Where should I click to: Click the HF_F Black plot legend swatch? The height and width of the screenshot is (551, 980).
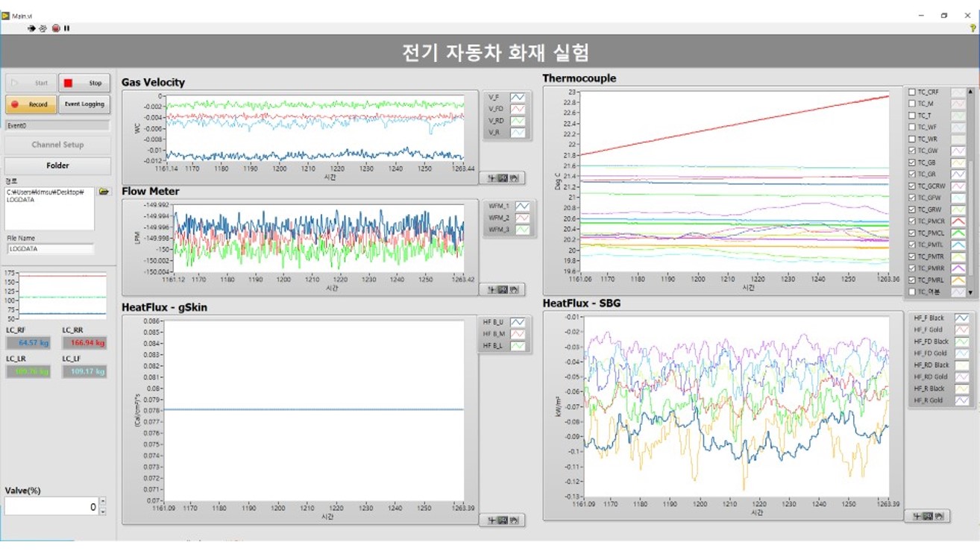(x=962, y=318)
